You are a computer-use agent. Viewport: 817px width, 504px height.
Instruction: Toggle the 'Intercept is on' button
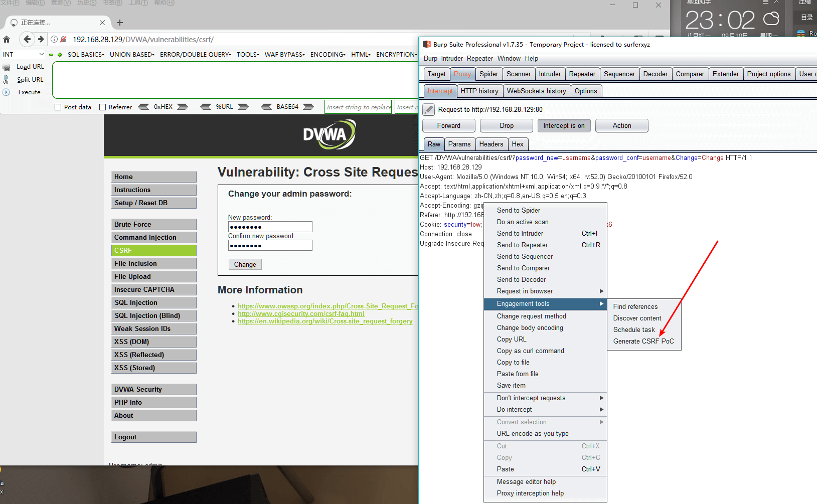(564, 126)
